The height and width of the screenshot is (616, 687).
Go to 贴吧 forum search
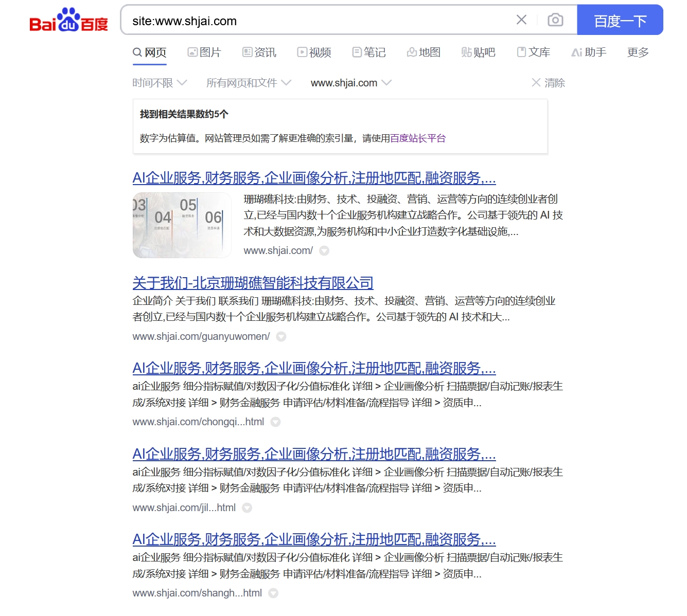pos(479,52)
